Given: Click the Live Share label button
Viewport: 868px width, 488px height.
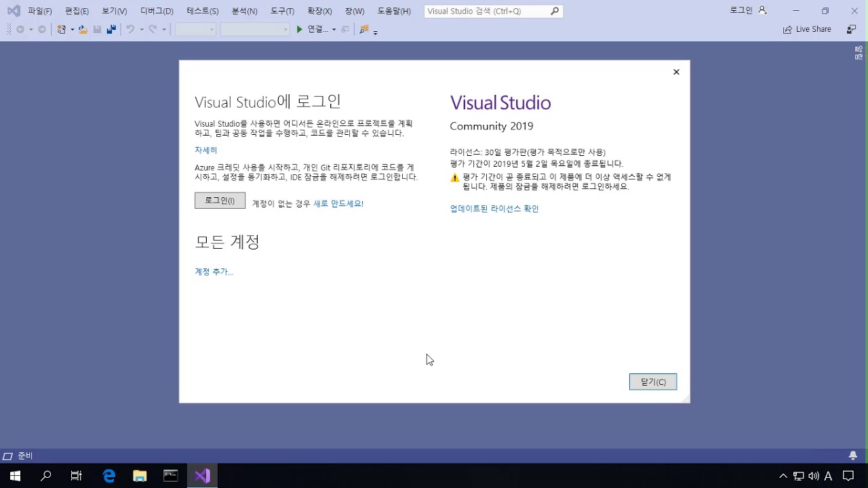Looking at the screenshot, I should [814, 30].
